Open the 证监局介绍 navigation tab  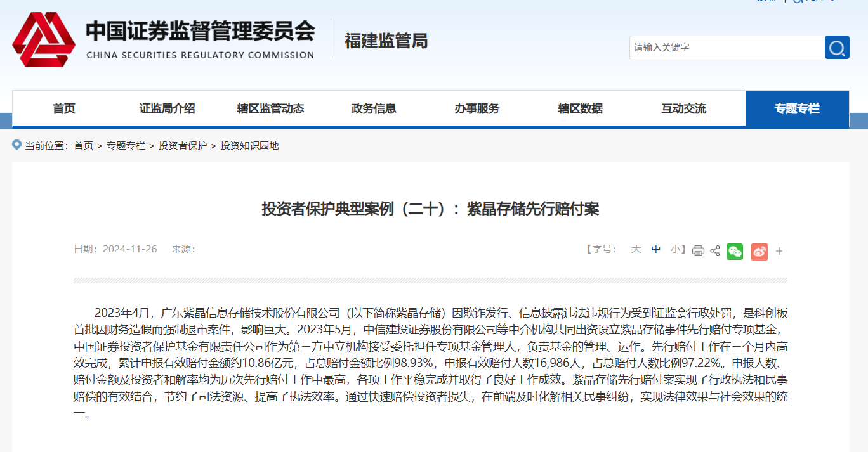(x=168, y=108)
